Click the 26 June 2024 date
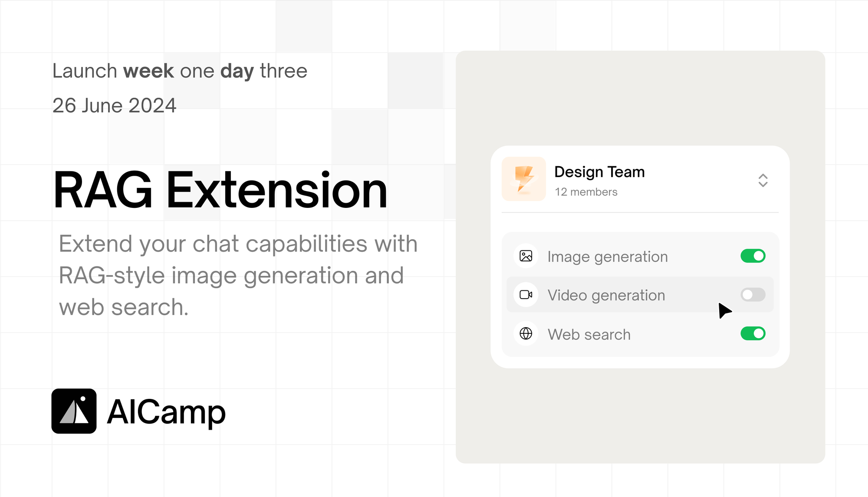The width and height of the screenshot is (868, 497). click(x=115, y=105)
